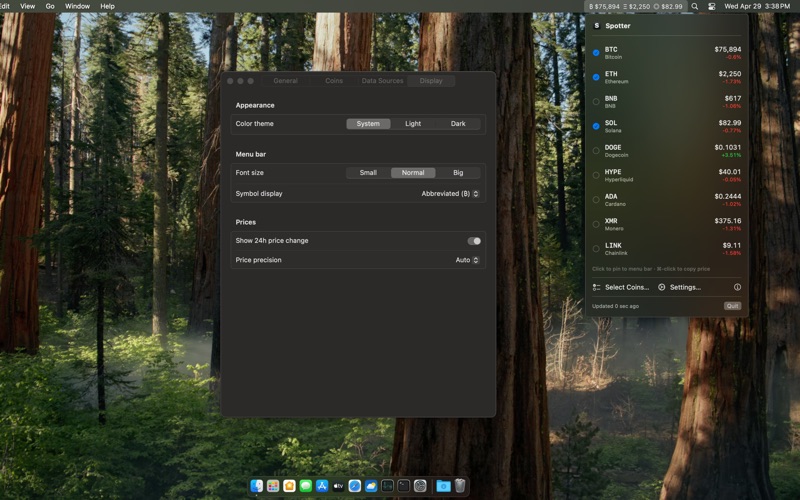
Task: Open the App Store from the dock
Action: [x=322, y=486]
